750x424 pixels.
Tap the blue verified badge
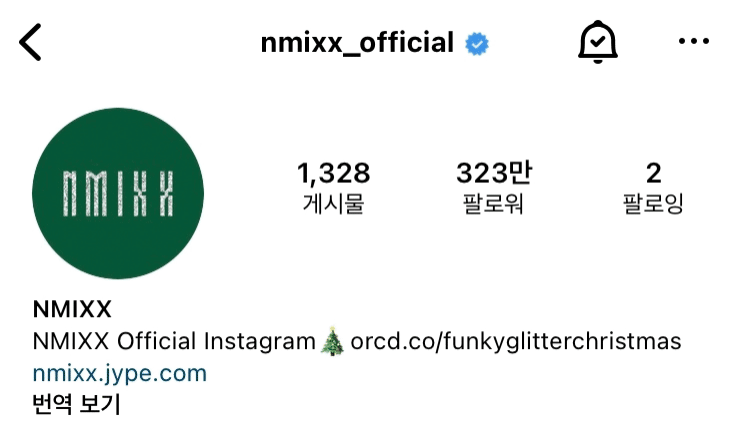[476, 44]
